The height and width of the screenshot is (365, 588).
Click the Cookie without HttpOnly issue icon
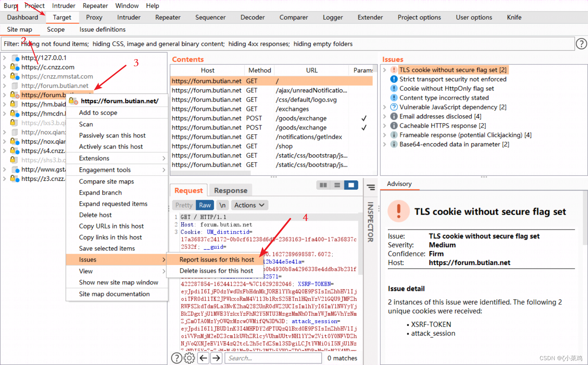pos(394,88)
